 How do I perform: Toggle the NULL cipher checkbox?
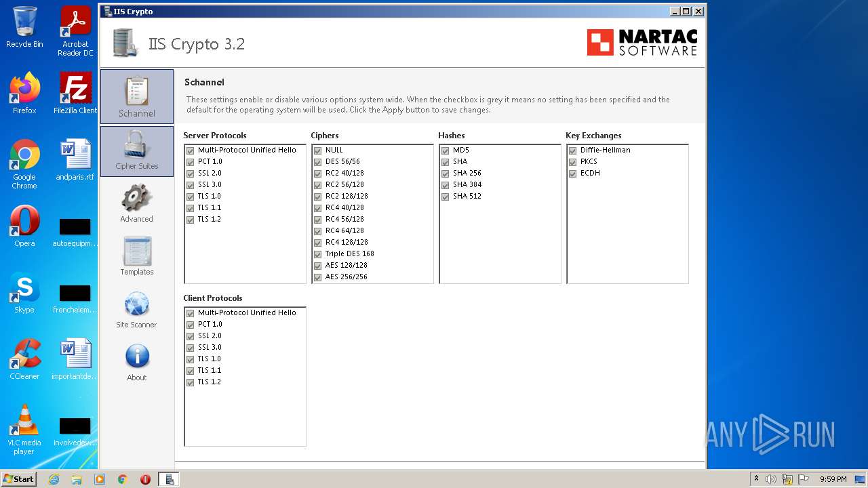point(317,150)
